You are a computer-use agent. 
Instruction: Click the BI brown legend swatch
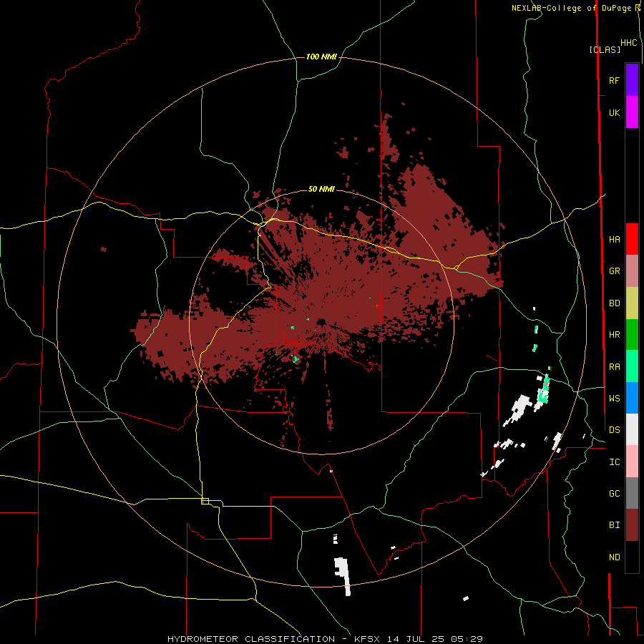tap(632, 525)
